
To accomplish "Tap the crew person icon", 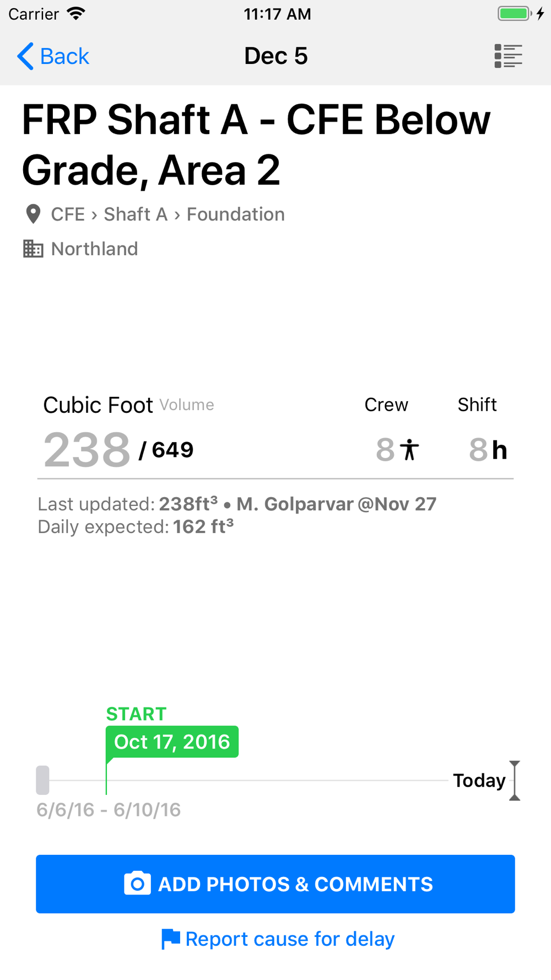I will click(x=409, y=450).
